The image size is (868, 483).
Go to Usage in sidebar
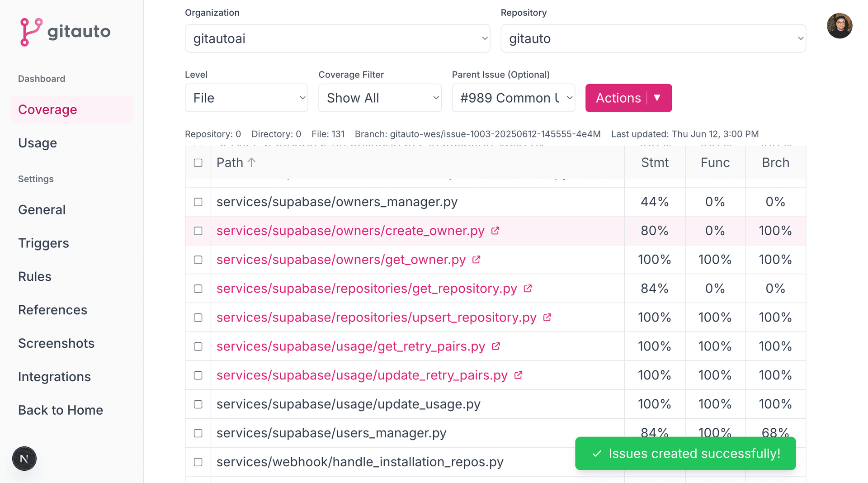[x=38, y=143]
